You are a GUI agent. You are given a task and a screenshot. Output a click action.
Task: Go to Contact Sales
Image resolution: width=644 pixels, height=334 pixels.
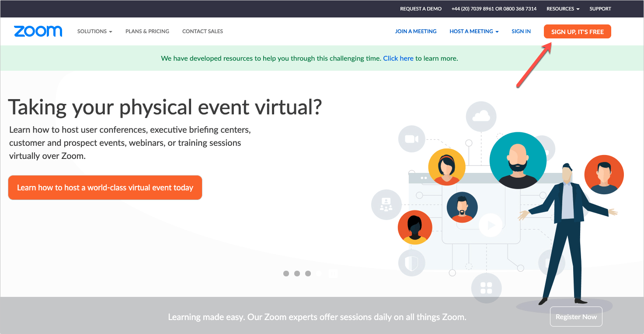(x=202, y=31)
